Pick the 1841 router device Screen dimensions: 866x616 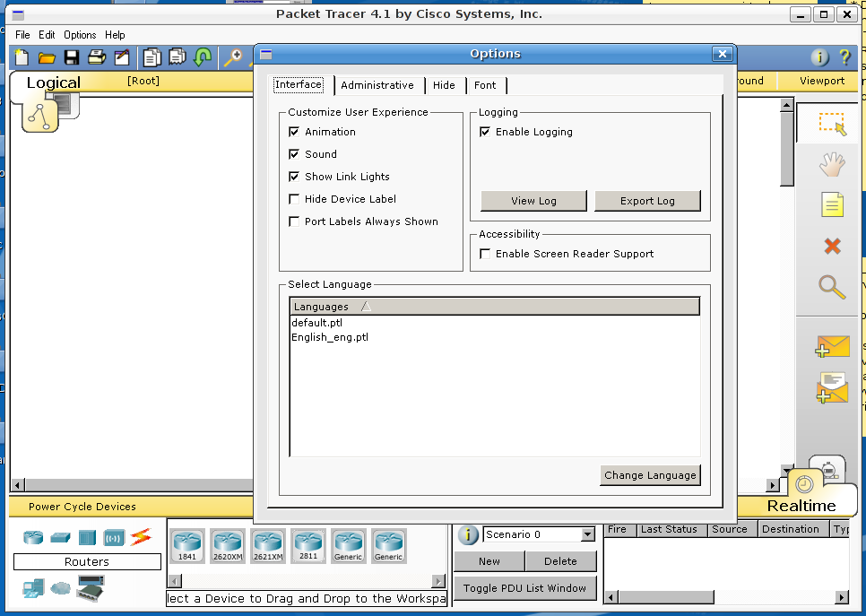click(187, 546)
